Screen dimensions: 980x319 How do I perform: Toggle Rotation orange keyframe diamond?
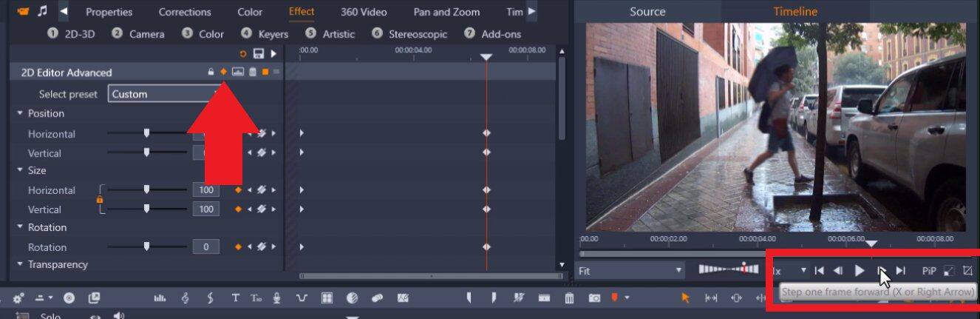tap(238, 246)
